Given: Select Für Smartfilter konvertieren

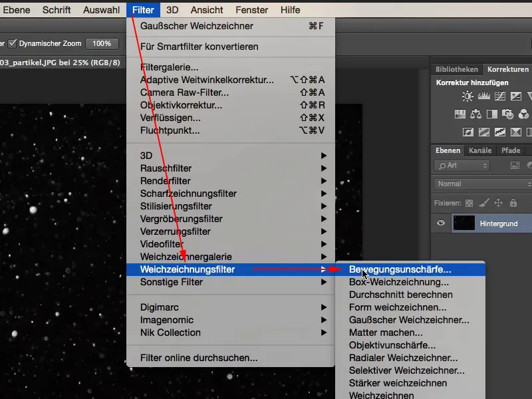Looking at the screenshot, I should 231,47.
